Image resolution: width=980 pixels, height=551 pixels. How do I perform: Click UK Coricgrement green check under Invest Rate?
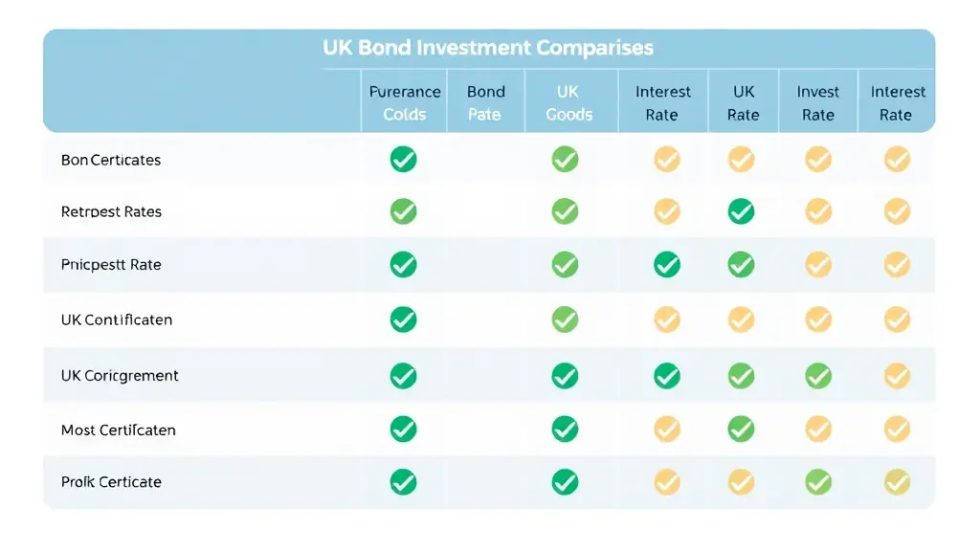[818, 376]
